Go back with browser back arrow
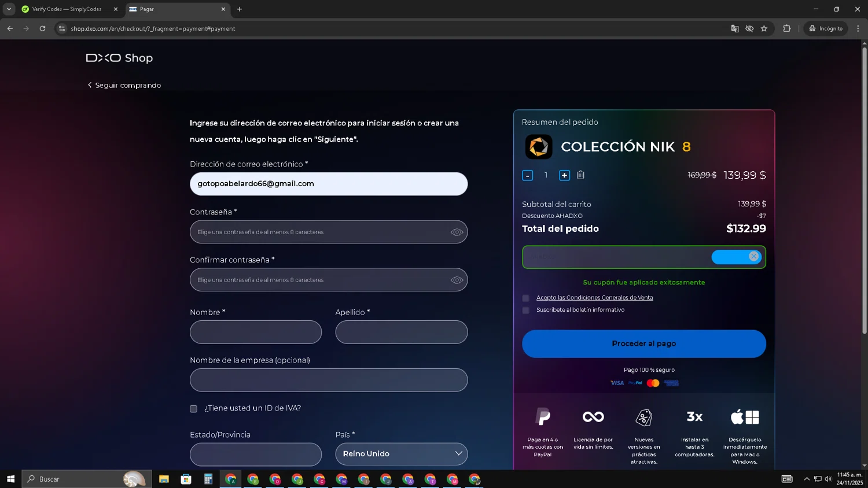The height and width of the screenshot is (488, 868). click(10, 28)
